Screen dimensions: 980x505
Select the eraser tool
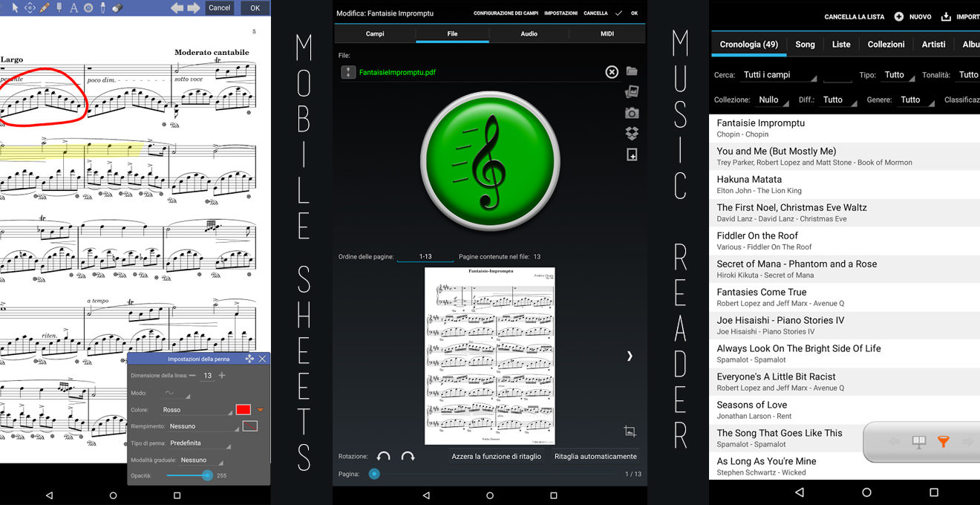click(x=117, y=8)
